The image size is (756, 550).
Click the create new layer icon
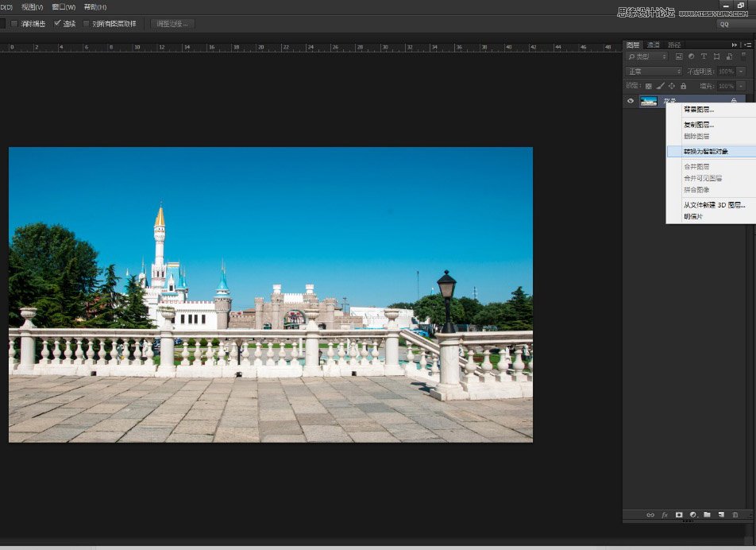point(721,515)
